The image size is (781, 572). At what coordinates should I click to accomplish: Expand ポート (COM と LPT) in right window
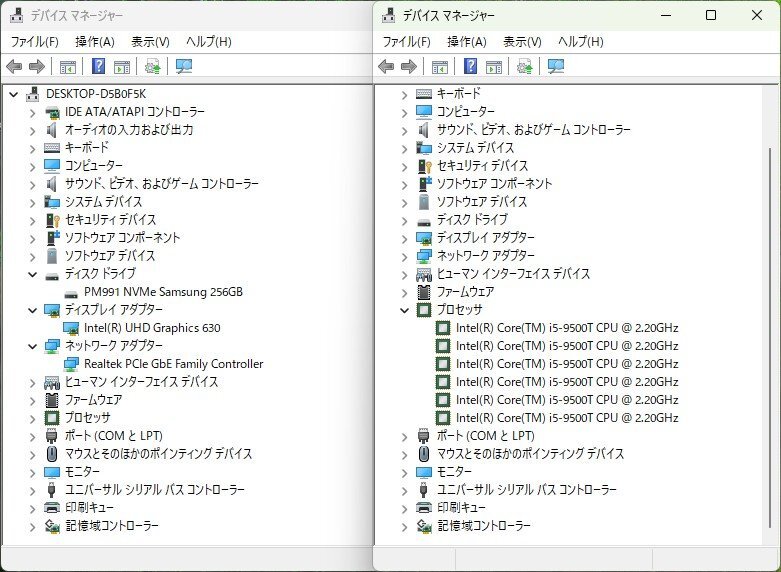[404, 436]
